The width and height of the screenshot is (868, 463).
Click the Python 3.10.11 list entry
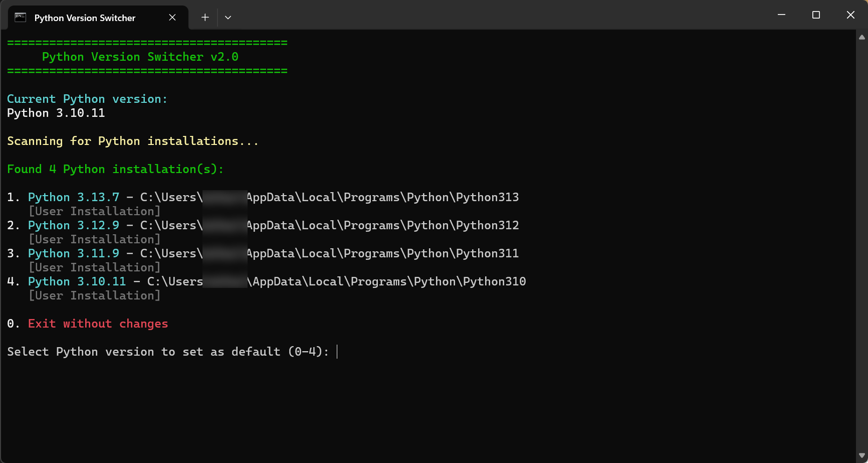coord(77,281)
